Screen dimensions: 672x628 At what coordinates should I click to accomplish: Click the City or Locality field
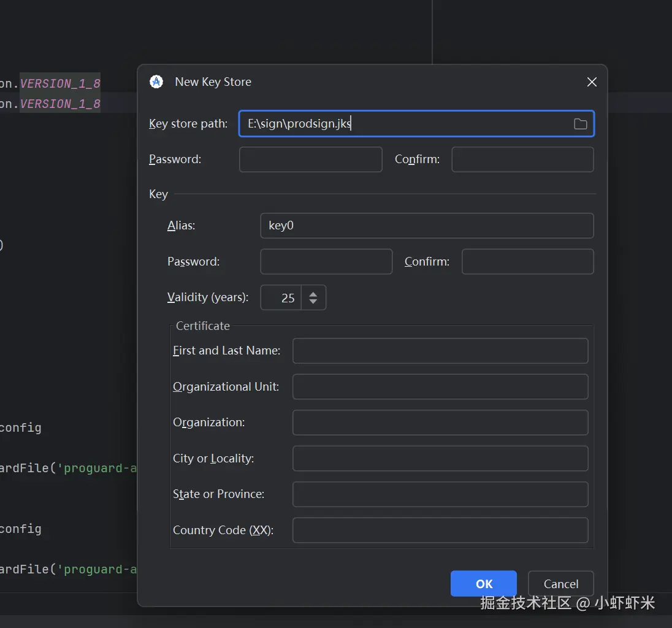point(440,459)
